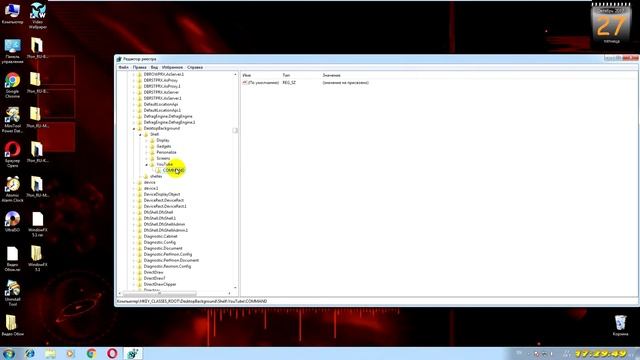
Task: Select the COMMAND key under YouTube
Action: [x=174, y=170]
